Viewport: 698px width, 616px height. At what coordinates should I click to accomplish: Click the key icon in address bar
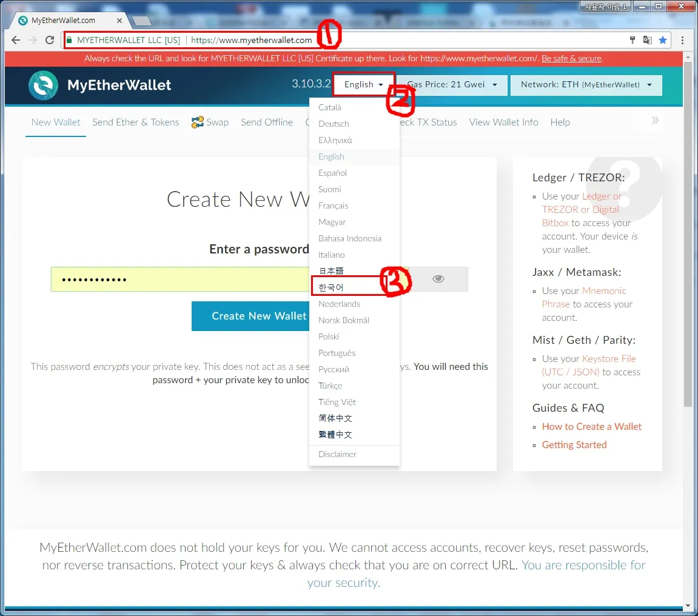[x=632, y=40]
